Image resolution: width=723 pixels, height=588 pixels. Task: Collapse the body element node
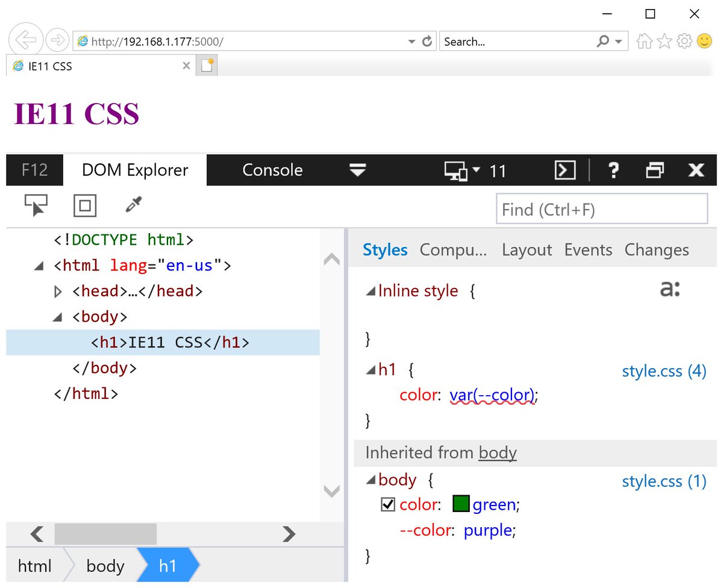[x=58, y=317]
